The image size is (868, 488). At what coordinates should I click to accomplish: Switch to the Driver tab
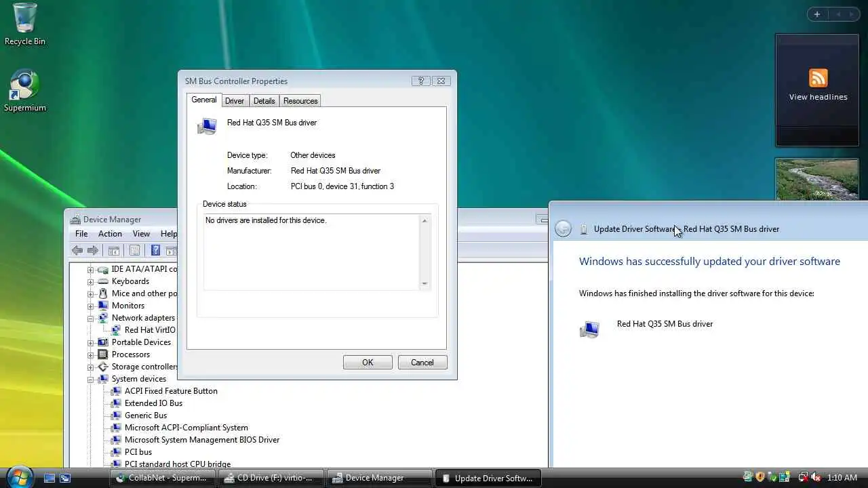coord(235,101)
